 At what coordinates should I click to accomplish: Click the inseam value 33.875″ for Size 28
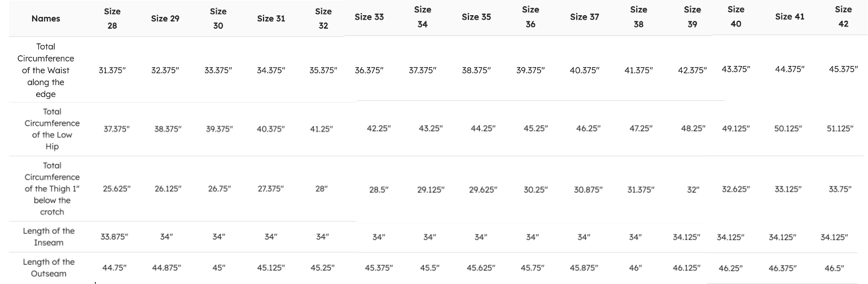click(115, 237)
